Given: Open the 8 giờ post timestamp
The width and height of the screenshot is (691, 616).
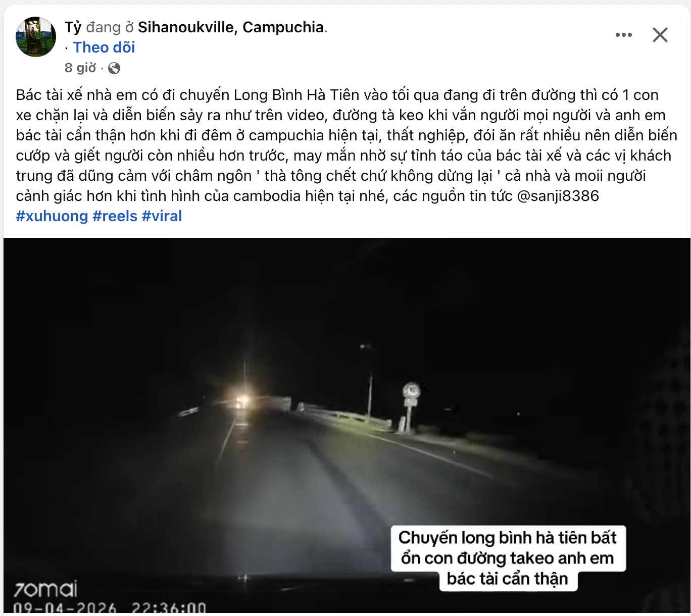Looking at the screenshot, I should point(80,68).
